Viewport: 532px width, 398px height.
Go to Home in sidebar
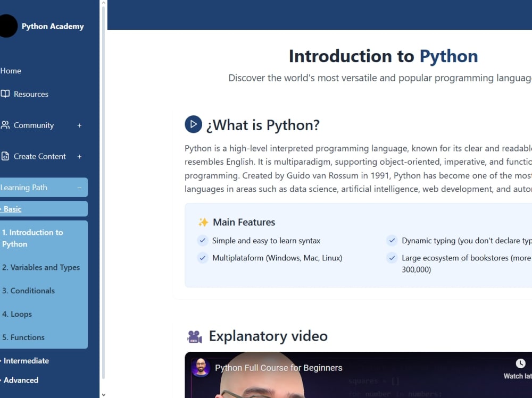(x=11, y=71)
